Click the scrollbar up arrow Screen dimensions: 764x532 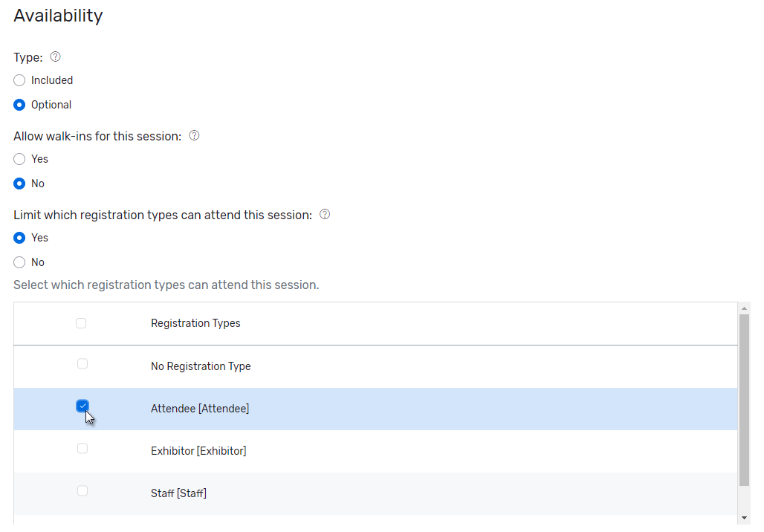pos(745,308)
